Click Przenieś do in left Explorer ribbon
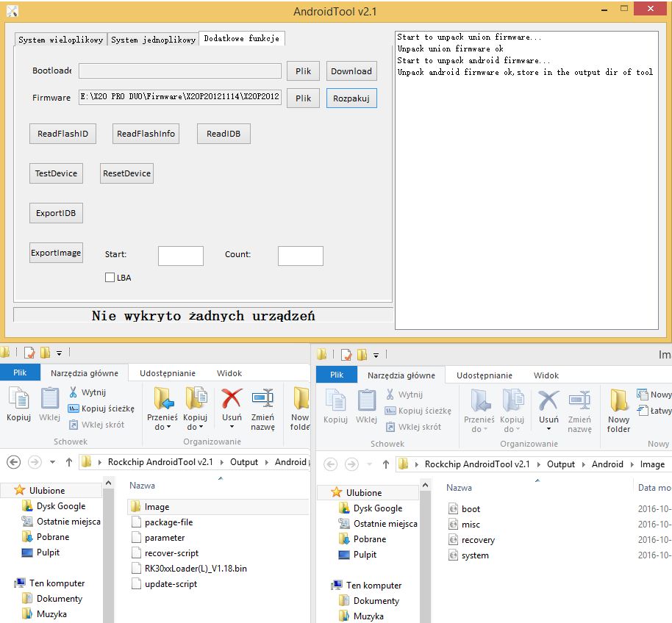The image size is (672, 623). [163, 408]
